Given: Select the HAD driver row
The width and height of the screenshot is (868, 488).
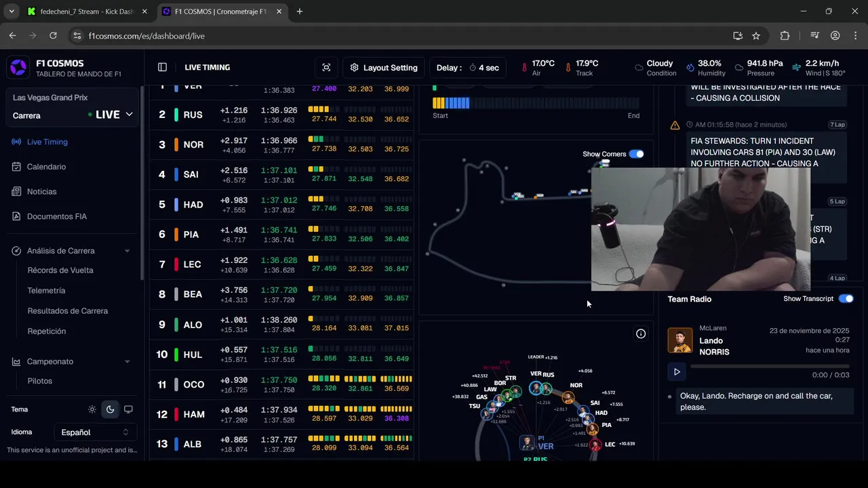Looking at the screenshot, I should point(281,205).
